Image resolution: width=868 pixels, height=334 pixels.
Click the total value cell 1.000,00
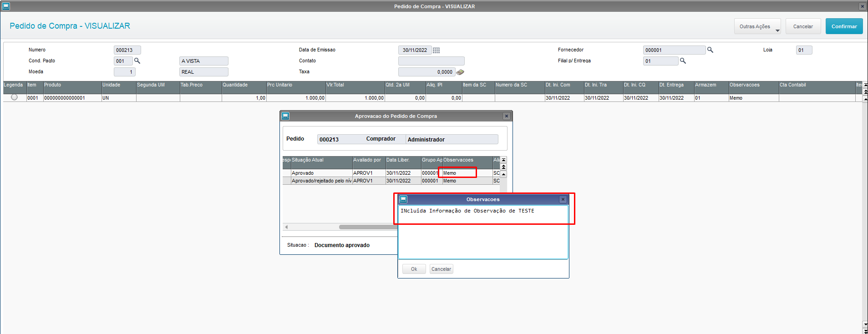355,98
